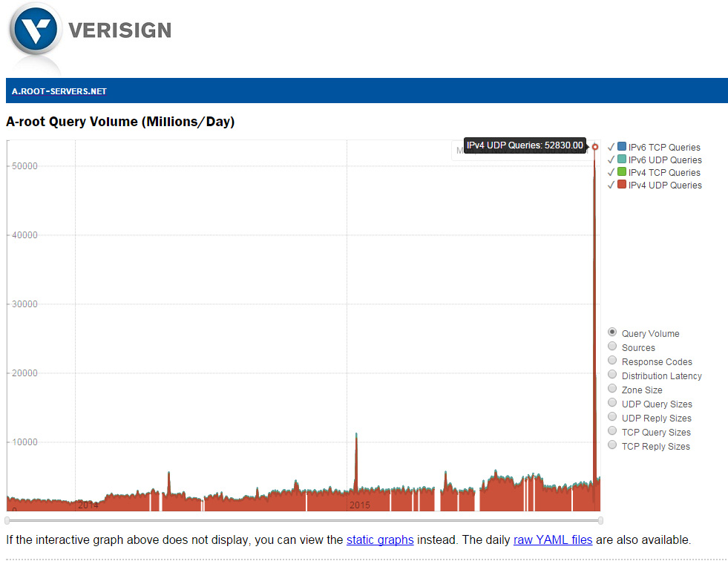728x561 pixels.
Task: Select the Distribution Latency radio button
Action: (612, 374)
